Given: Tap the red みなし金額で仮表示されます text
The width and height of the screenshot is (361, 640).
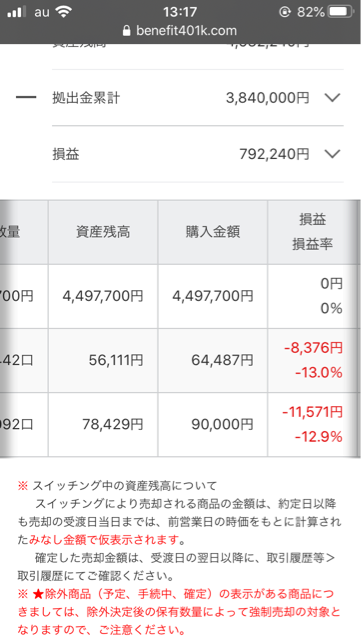Looking at the screenshot, I should [x=104, y=540].
